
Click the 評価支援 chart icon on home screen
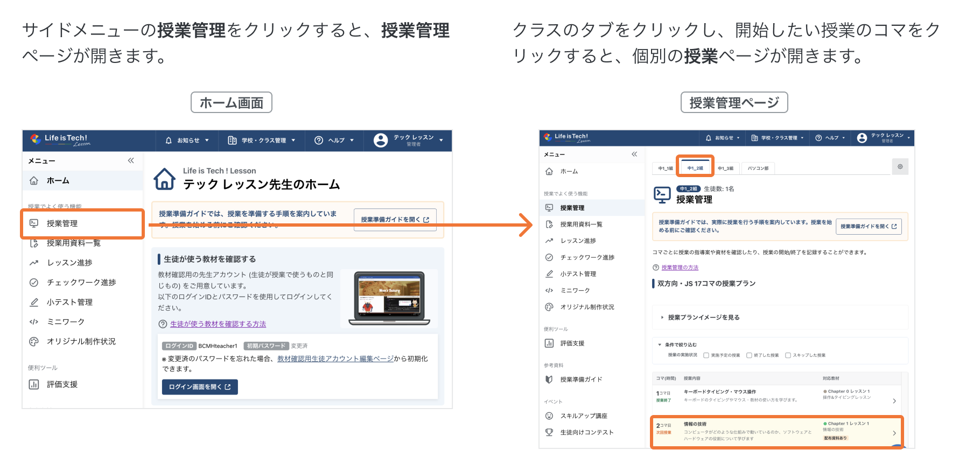tap(34, 384)
